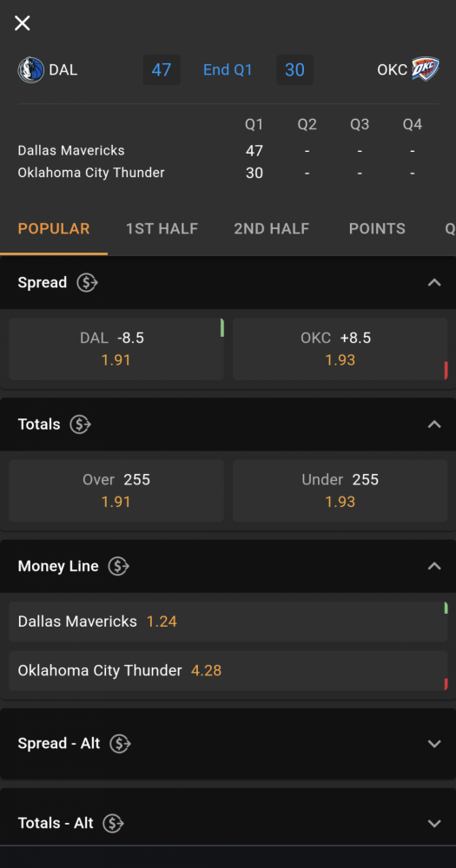The width and height of the screenshot is (456, 868).
Task: Click the Dallas Mavericks team logo
Action: point(31,70)
